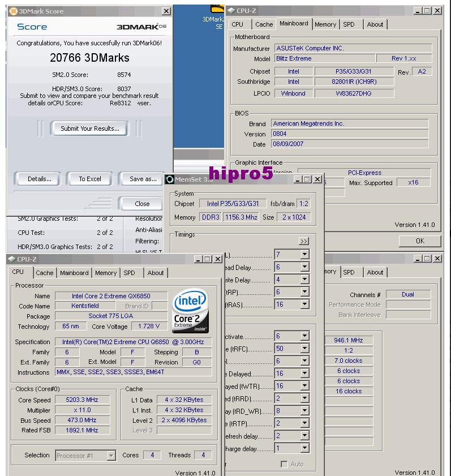Viewport: 451px width, 476px height.
Task: Click the MemSet timings expand arrows button
Action: pyautogui.click(x=304, y=241)
